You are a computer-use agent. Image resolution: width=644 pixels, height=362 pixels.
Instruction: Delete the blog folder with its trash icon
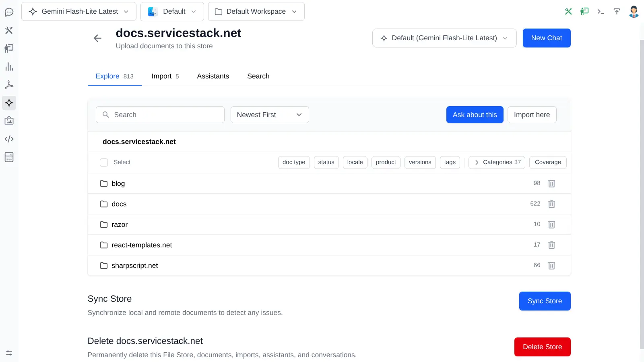[x=551, y=183]
